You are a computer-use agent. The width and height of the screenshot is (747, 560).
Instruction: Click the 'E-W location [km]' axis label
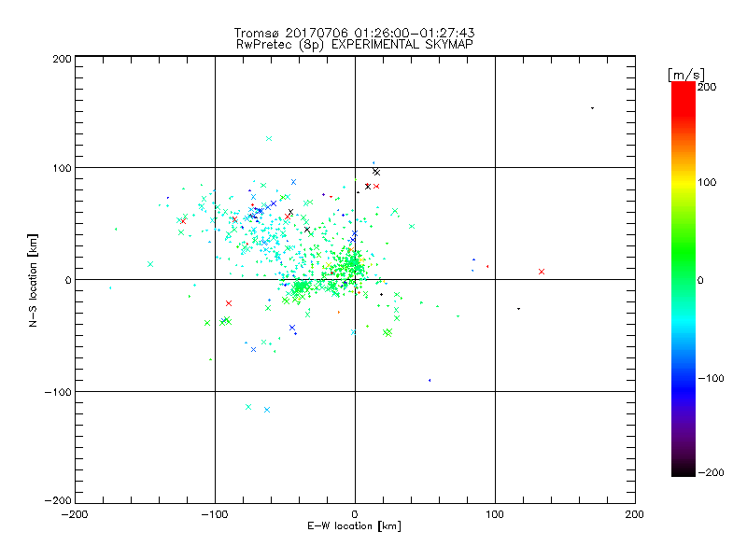click(354, 526)
